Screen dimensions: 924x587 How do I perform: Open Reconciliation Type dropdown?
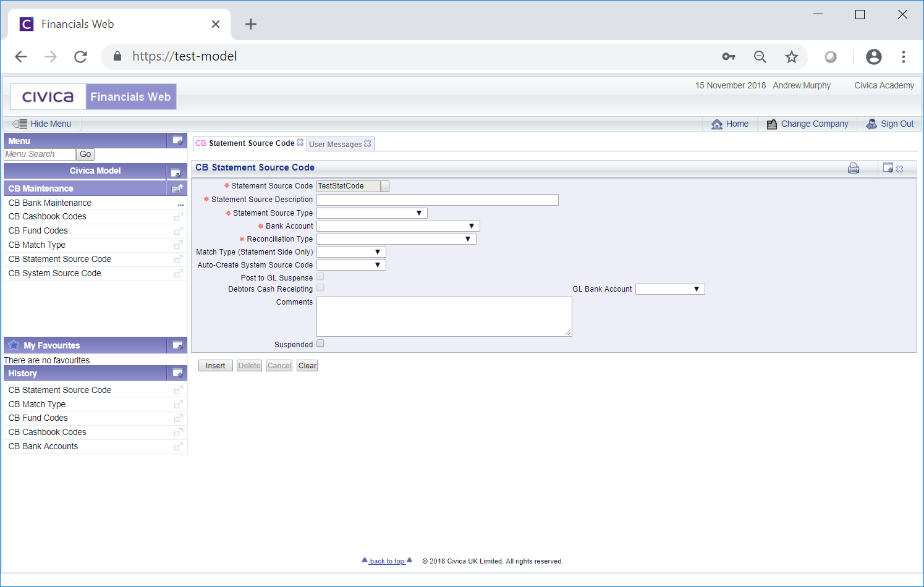pos(396,239)
